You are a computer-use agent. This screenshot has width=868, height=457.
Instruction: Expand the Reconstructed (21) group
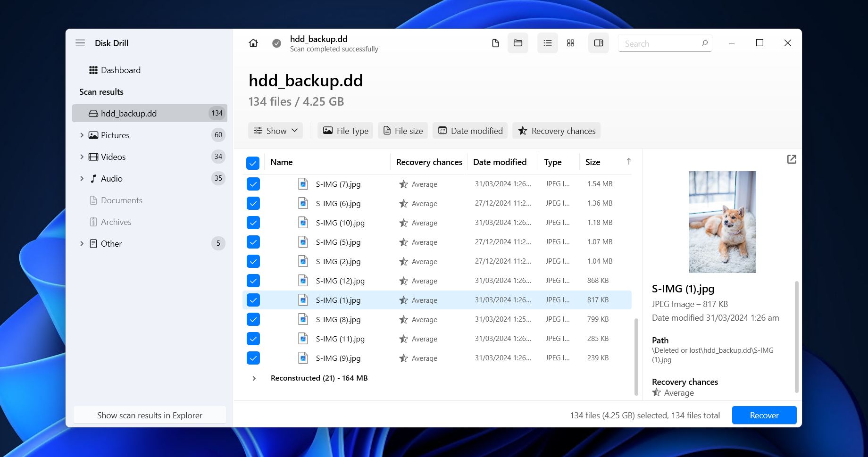(254, 378)
